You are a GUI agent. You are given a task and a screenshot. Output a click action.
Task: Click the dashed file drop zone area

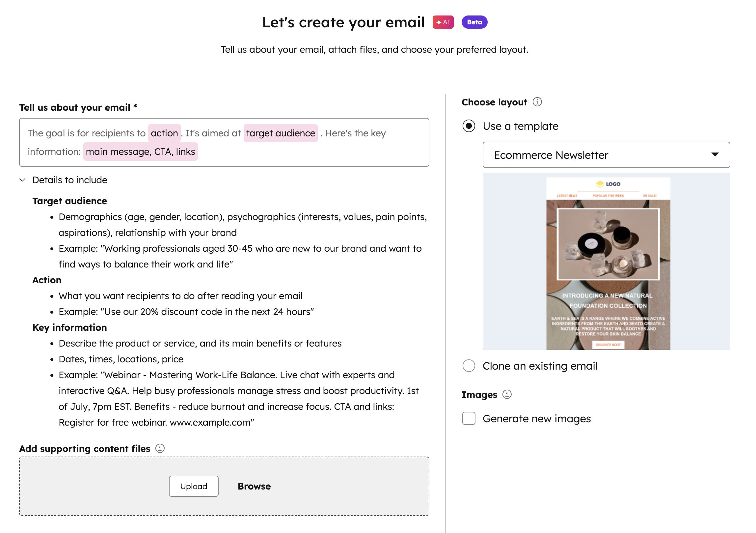point(224,486)
